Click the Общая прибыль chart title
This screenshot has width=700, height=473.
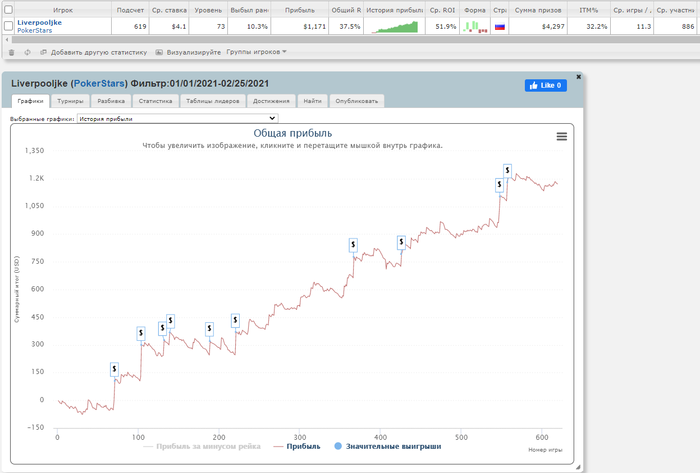click(x=292, y=133)
